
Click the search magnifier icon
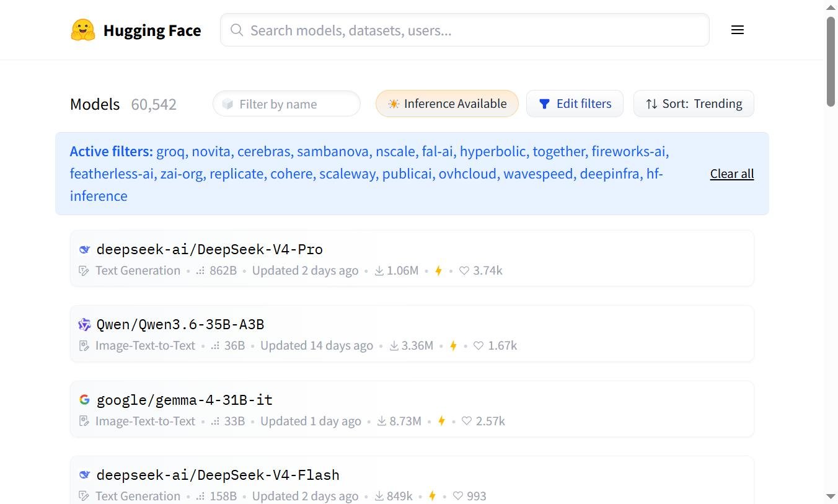tap(237, 30)
